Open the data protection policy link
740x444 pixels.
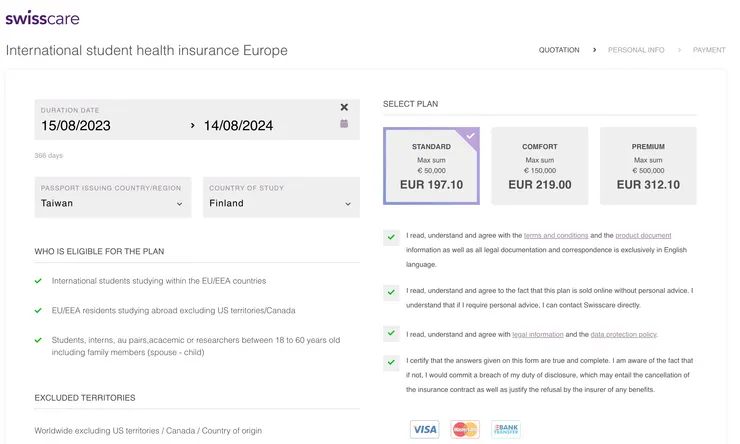click(x=625, y=334)
